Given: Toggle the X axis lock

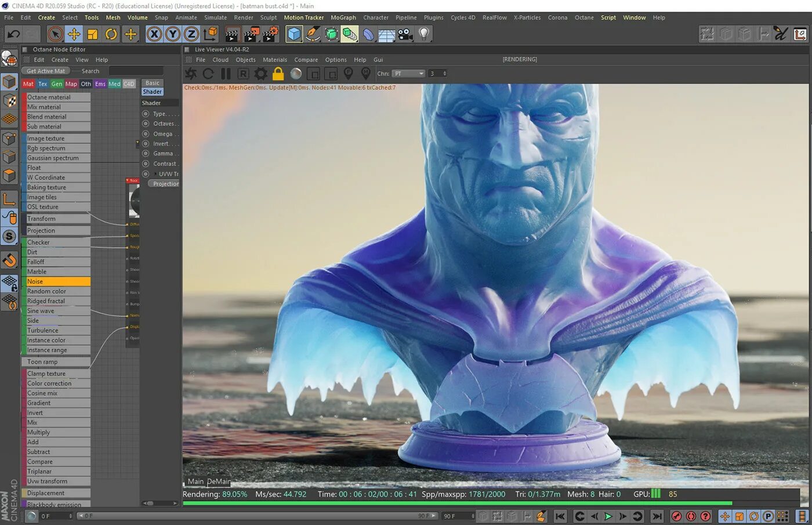Looking at the screenshot, I should [154, 34].
